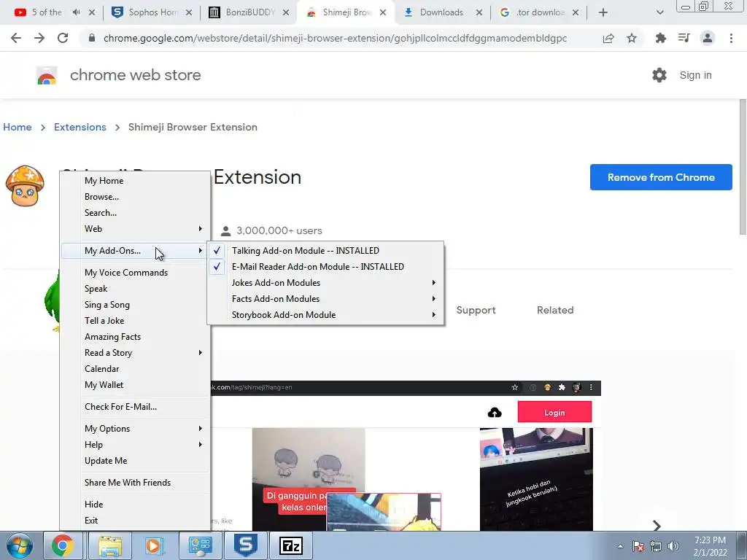
Task: Click the network tray icon
Action: pyautogui.click(x=656, y=546)
